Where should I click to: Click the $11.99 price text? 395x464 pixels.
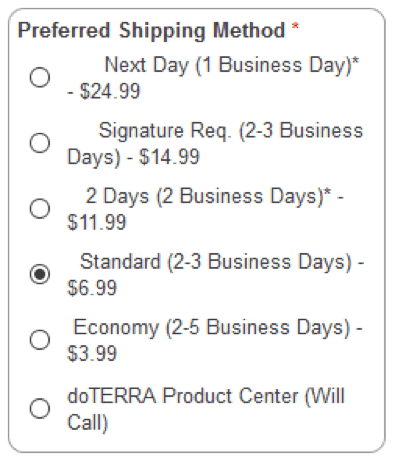pyautogui.click(x=97, y=222)
